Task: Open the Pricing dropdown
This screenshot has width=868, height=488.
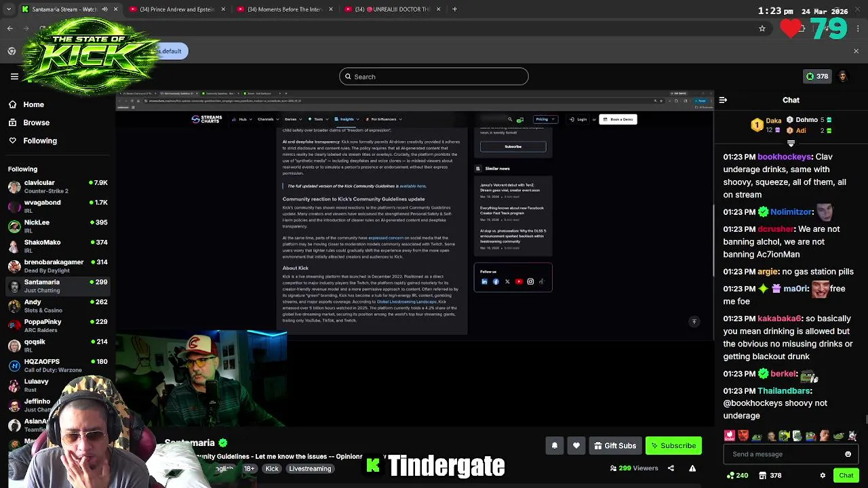Action: tap(545, 119)
